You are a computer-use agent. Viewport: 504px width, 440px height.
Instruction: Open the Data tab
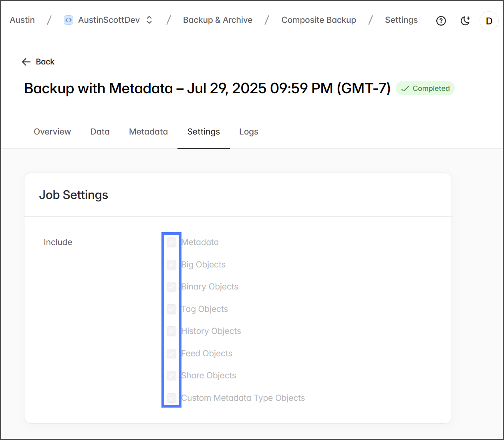tap(100, 132)
